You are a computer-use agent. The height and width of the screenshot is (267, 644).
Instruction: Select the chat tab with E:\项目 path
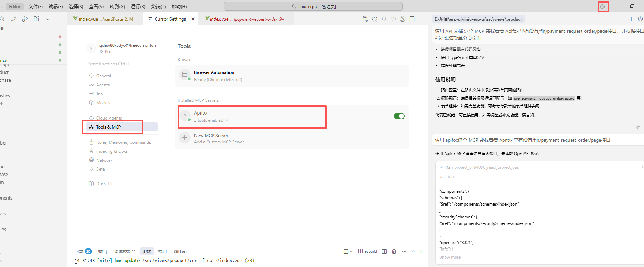(478, 19)
